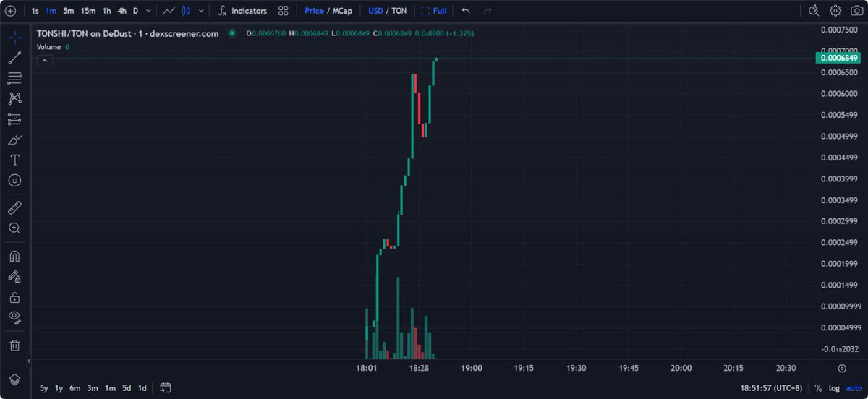Open the object tree layers icon
868x399 pixels.
pyautogui.click(x=14, y=379)
